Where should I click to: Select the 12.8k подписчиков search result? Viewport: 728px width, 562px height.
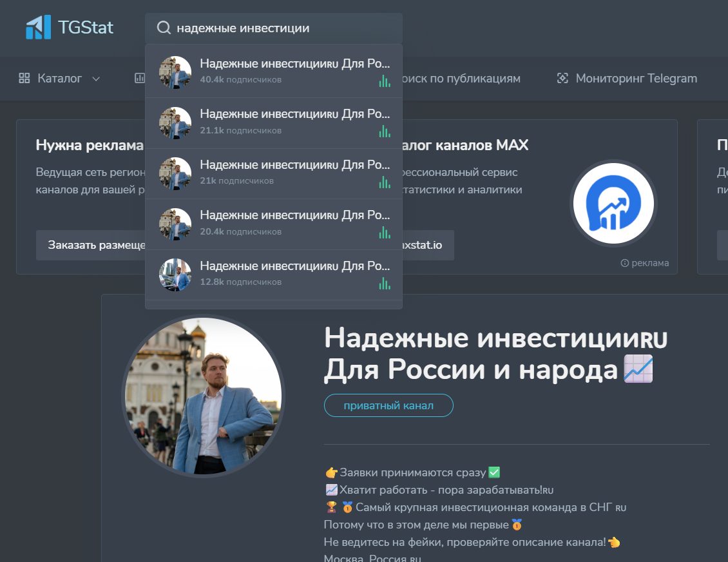[273, 275]
